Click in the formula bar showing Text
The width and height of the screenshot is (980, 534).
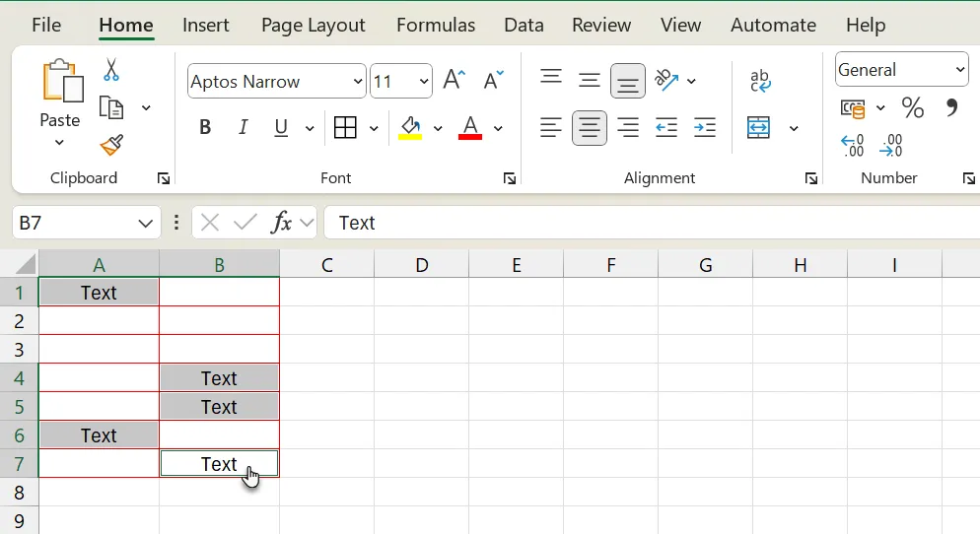point(652,223)
